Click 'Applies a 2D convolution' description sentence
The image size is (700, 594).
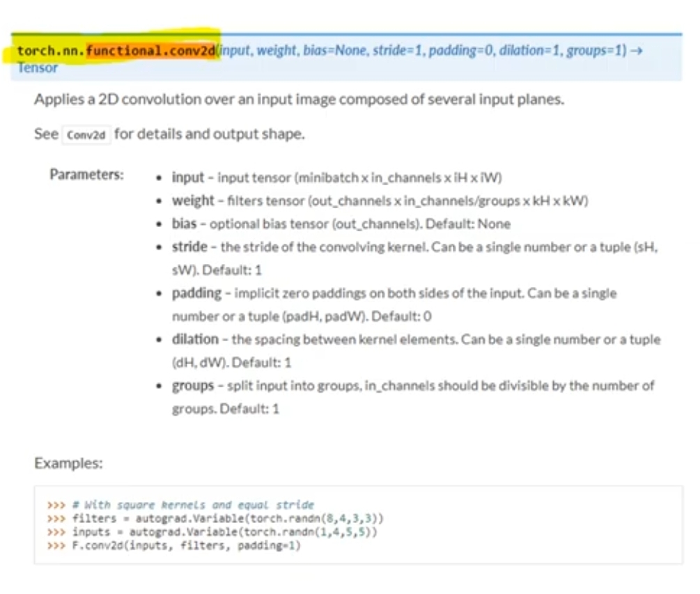[x=299, y=99]
